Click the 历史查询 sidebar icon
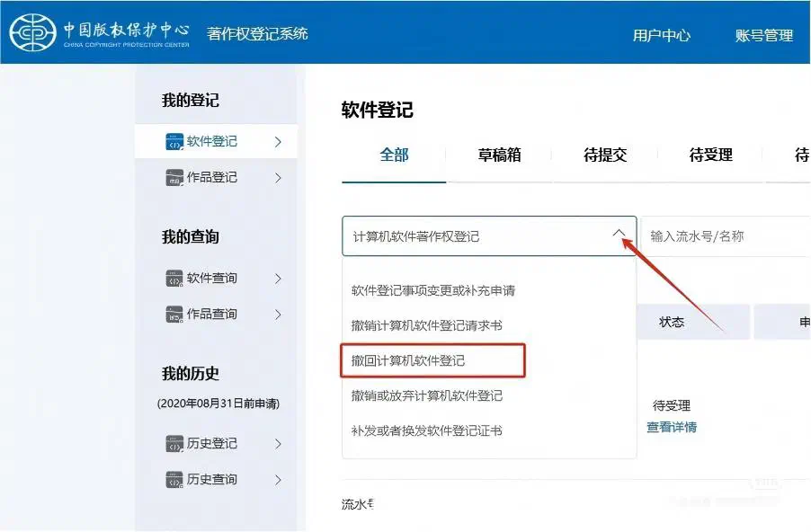This screenshot has width=811, height=532. 174,480
